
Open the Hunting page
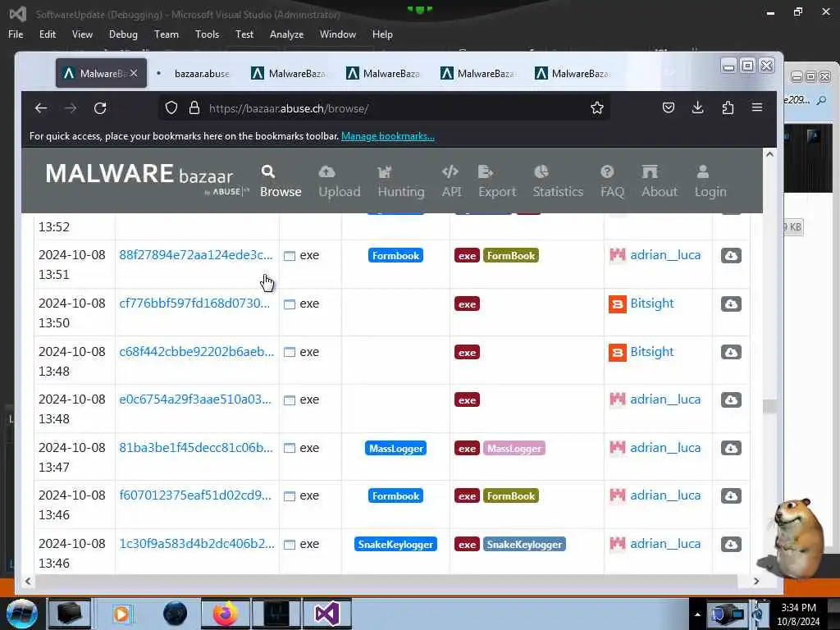[x=400, y=181]
